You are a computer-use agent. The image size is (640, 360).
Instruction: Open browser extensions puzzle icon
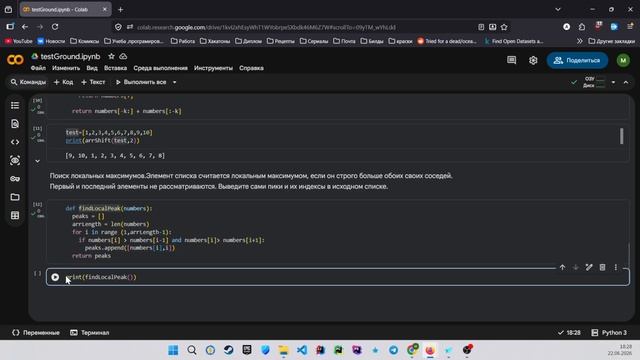(582, 27)
